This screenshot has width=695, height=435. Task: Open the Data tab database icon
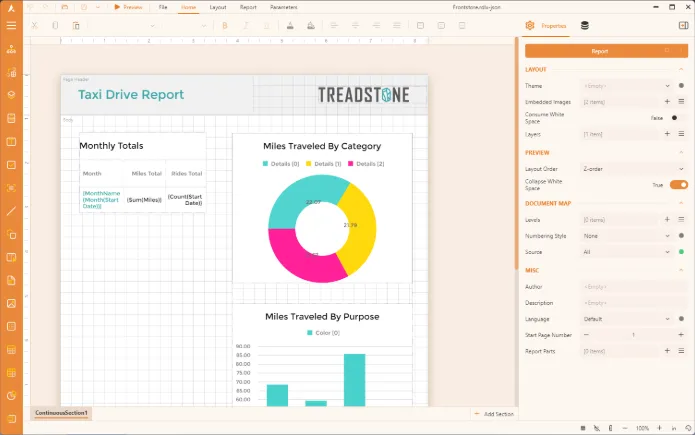(585, 26)
